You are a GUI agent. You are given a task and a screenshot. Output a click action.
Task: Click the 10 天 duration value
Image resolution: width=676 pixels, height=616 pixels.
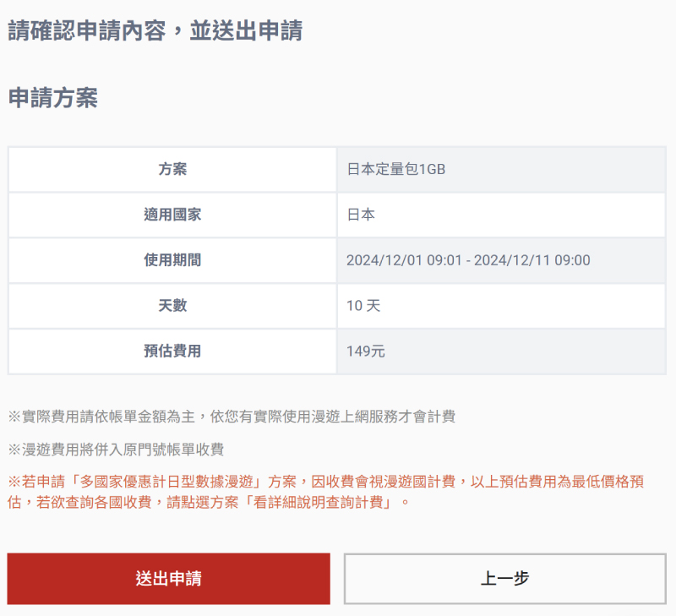click(363, 306)
